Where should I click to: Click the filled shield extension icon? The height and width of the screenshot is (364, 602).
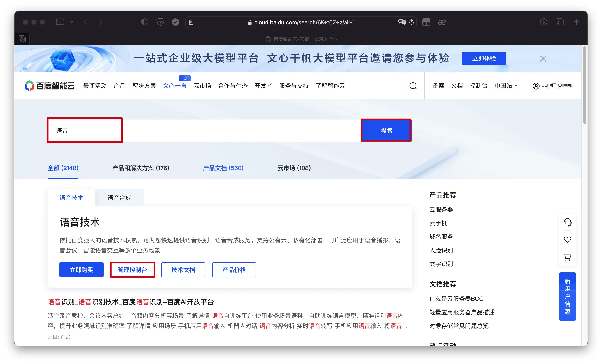[175, 22]
